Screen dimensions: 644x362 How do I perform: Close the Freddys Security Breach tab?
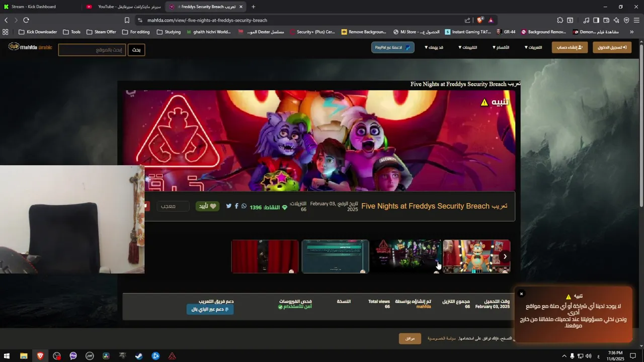click(241, 7)
